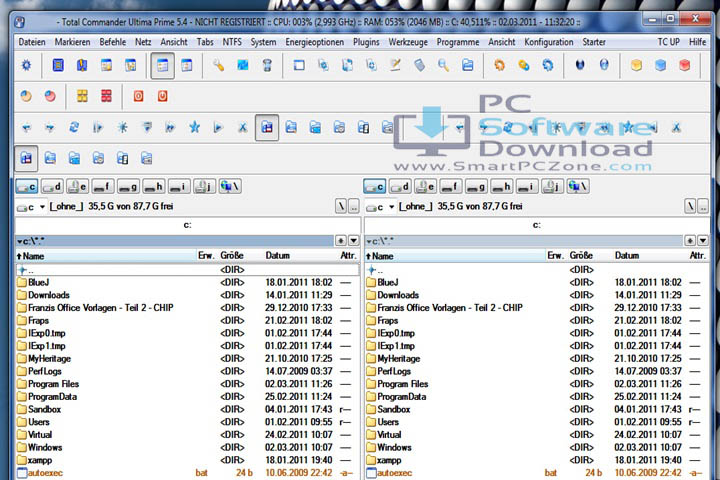Click the back arrow in left navigation toolbar
Viewport: 720px width, 480px height.
pyautogui.click(x=26, y=127)
